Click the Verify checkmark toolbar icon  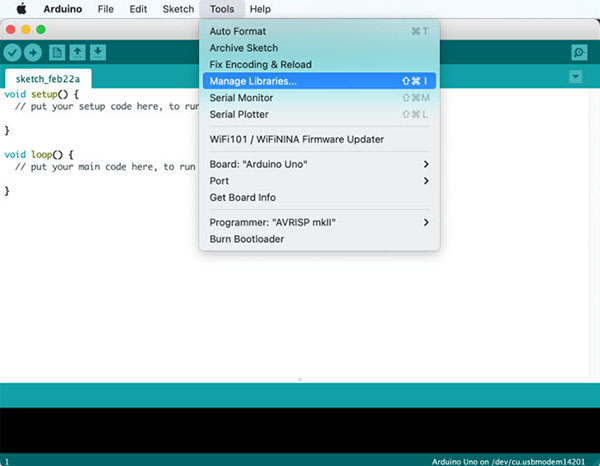click(x=12, y=52)
